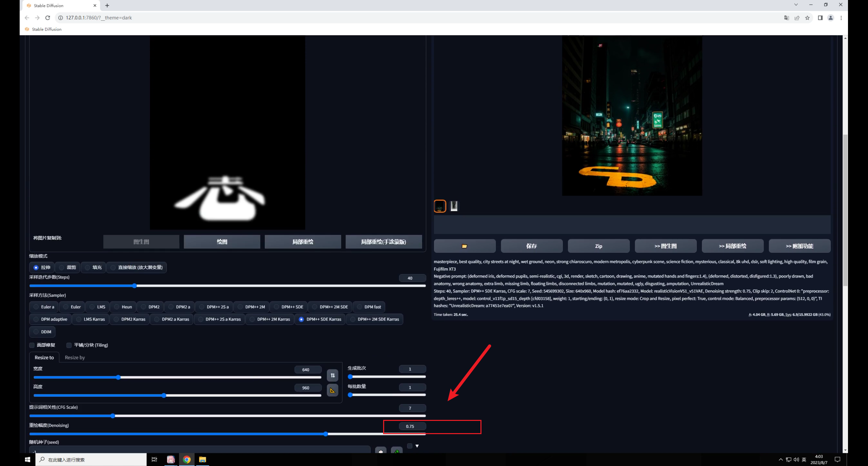Image resolution: width=868 pixels, height=466 pixels.
Task: Click the dice random seed icon
Action: 381,451
